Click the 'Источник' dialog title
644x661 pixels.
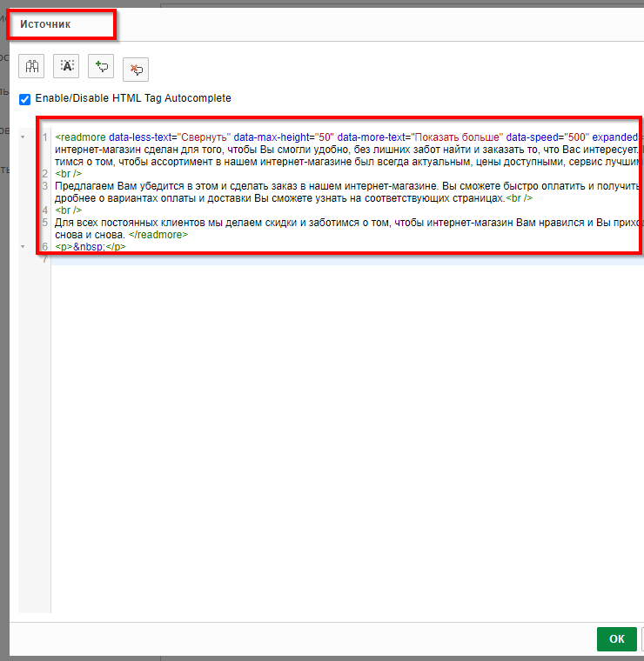(45, 24)
